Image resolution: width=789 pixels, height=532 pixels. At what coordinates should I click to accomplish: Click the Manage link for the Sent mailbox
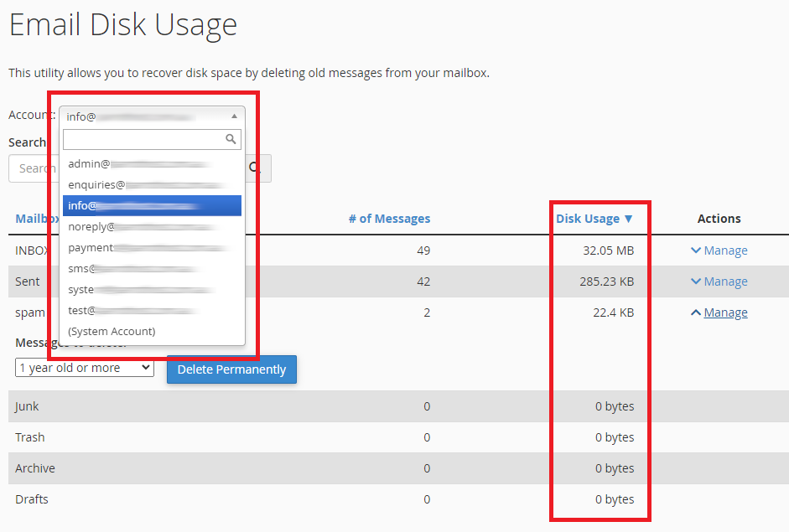coord(724,281)
